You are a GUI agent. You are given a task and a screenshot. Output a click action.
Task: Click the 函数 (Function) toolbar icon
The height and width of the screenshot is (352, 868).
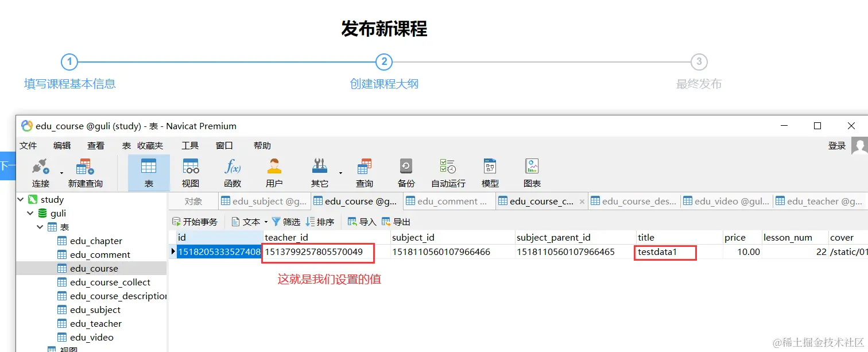232,173
